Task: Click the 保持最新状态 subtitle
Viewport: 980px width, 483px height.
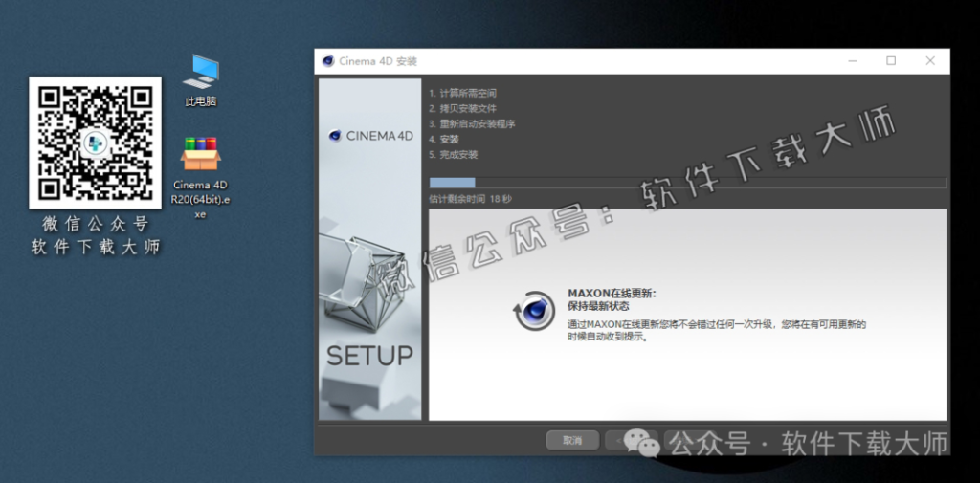Action: tap(598, 306)
